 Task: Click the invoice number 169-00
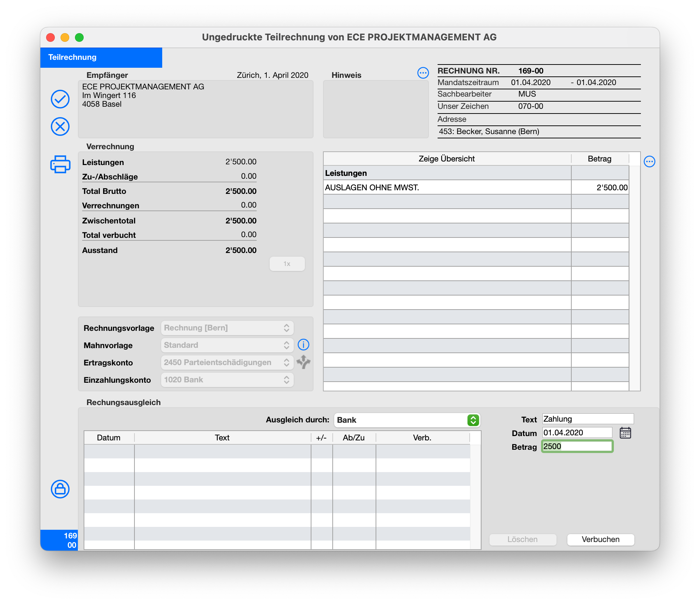point(531,71)
